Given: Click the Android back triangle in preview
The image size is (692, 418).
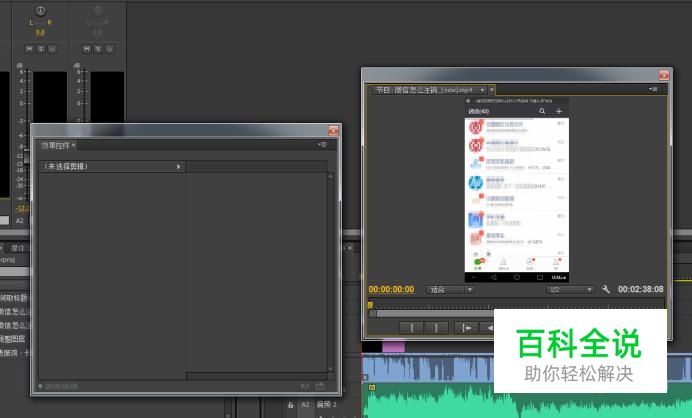Looking at the screenshot, I should tap(493, 277).
